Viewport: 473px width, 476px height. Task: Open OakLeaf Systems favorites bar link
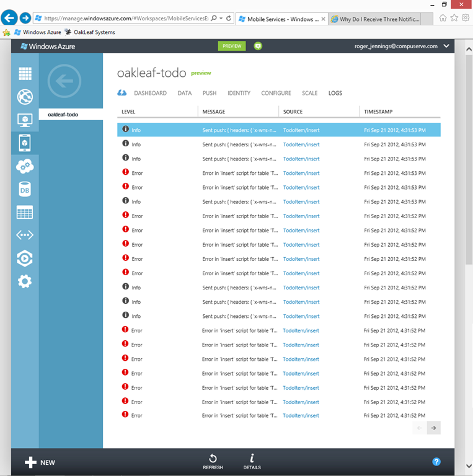(90, 32)
